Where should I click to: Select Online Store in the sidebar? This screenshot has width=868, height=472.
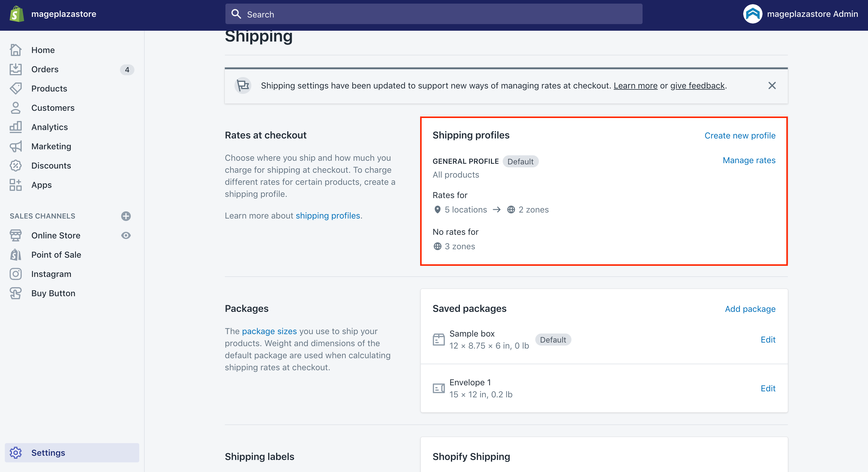pos(56,235)
